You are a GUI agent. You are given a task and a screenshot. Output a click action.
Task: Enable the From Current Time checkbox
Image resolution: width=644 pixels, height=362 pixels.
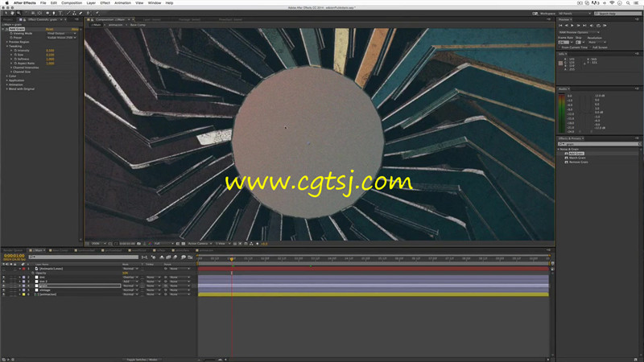coord(559,47)
